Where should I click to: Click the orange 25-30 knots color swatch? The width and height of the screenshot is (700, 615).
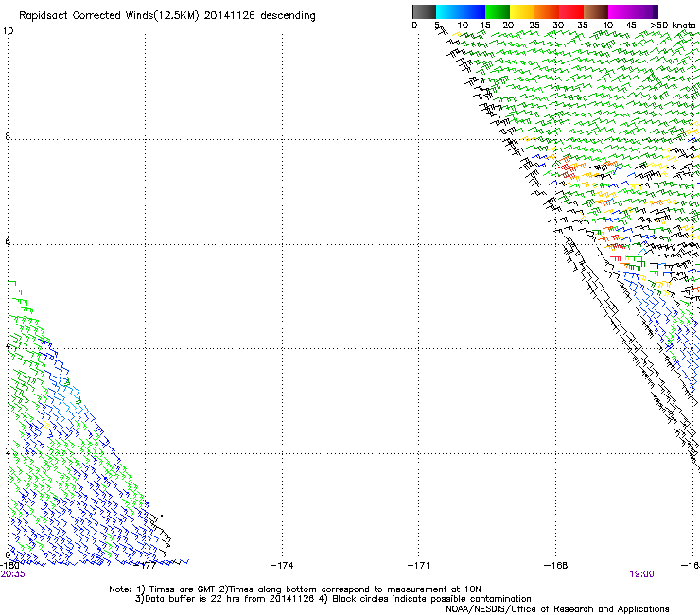tap(547, 11)
